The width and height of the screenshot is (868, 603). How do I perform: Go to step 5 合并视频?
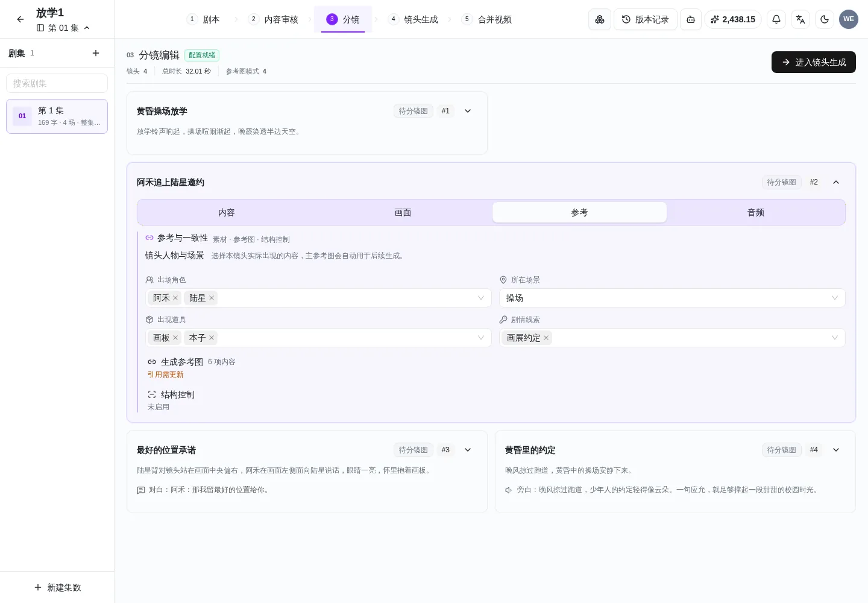(x=487, y=19)
